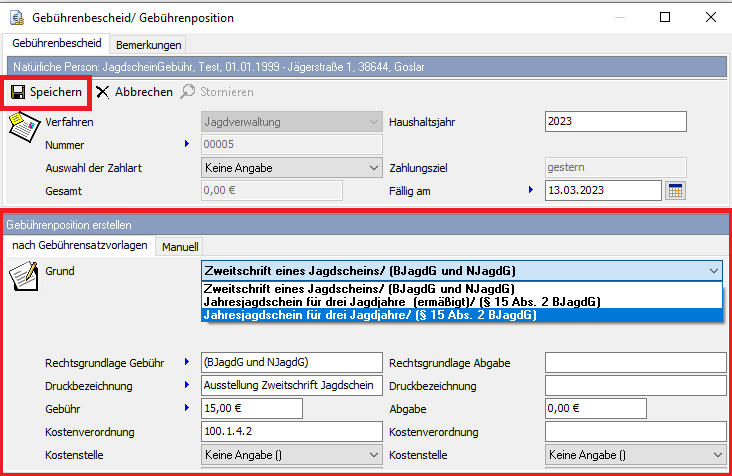Click the blue arrow beside Rechtsgrundlage Gebühr
732x476 pixels.
click(186, 362)
